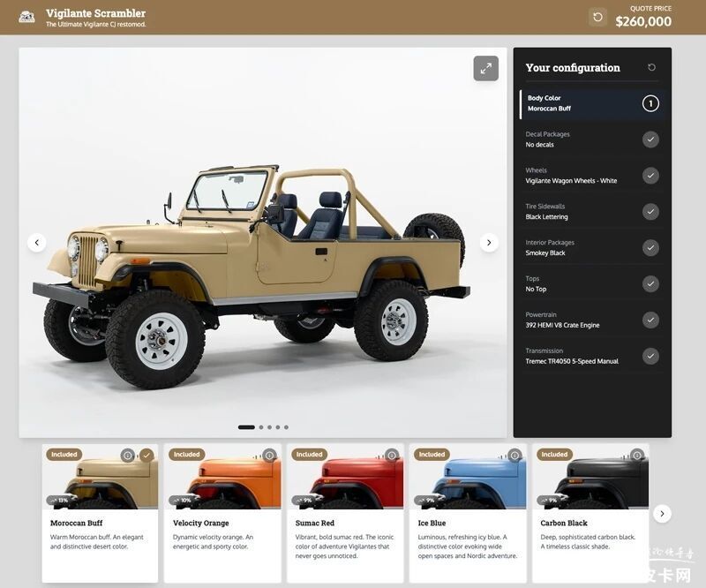Click Transmission checkmark circle
The image size is (706, 588).
(x=650, y=356)
